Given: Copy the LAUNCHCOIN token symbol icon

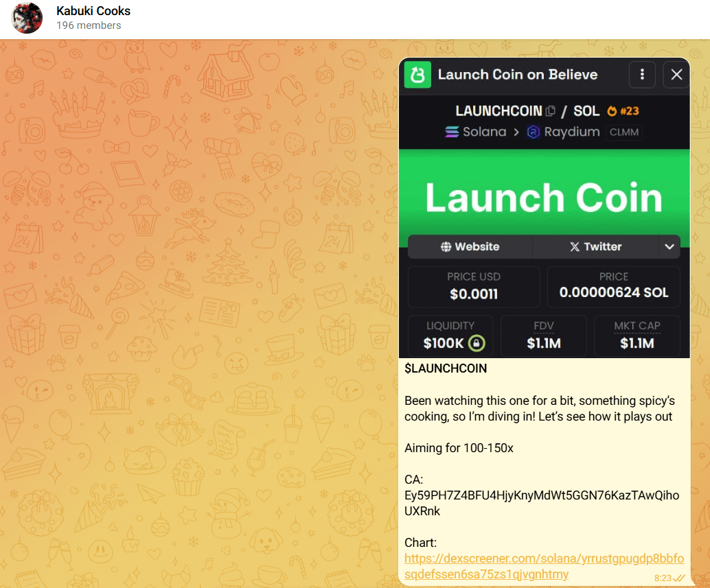Looking at the screenshot, I should coord(551,111).
